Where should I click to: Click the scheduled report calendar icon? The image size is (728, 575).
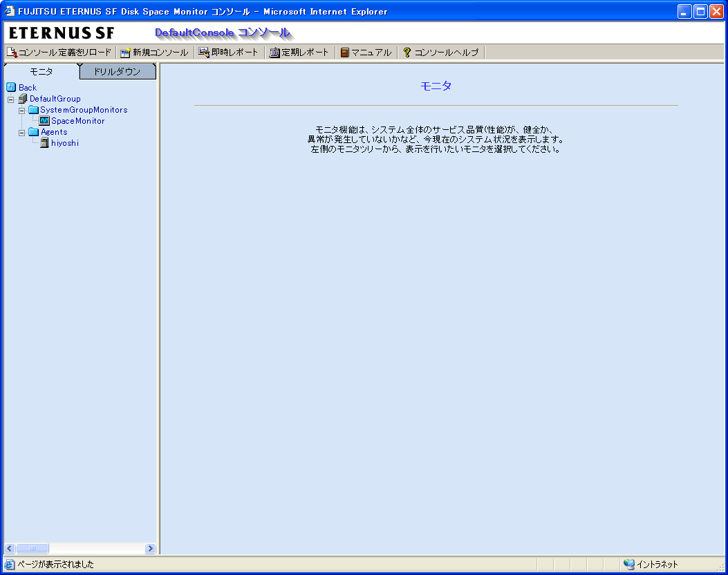click(x=274, y=53)
